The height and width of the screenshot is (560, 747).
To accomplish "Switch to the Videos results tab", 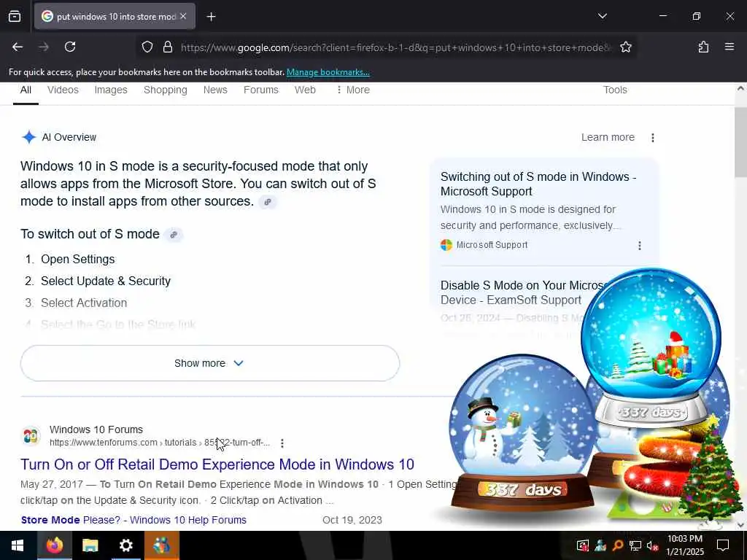I will tap(63, 90).
